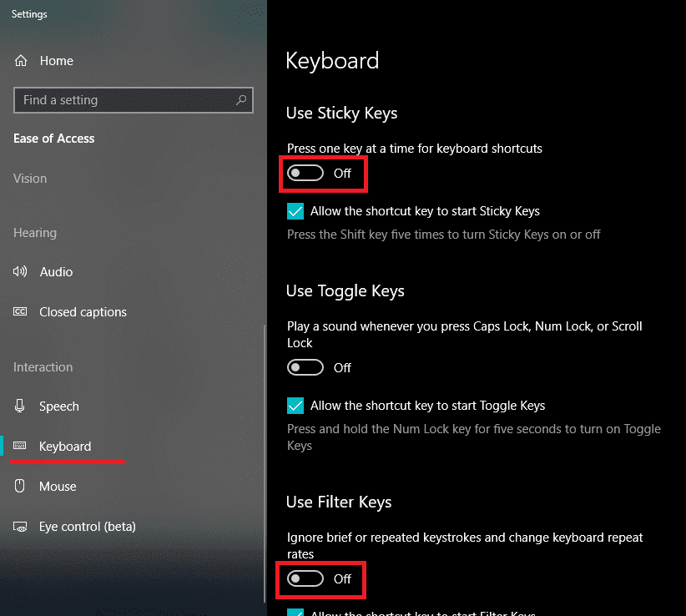Open Speech settings via the microphone icon

click(x=21, y=406)
